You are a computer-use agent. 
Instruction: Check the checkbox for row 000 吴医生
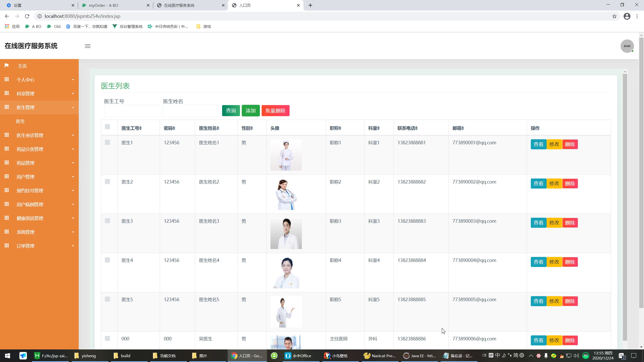click(x=107, y=338)
